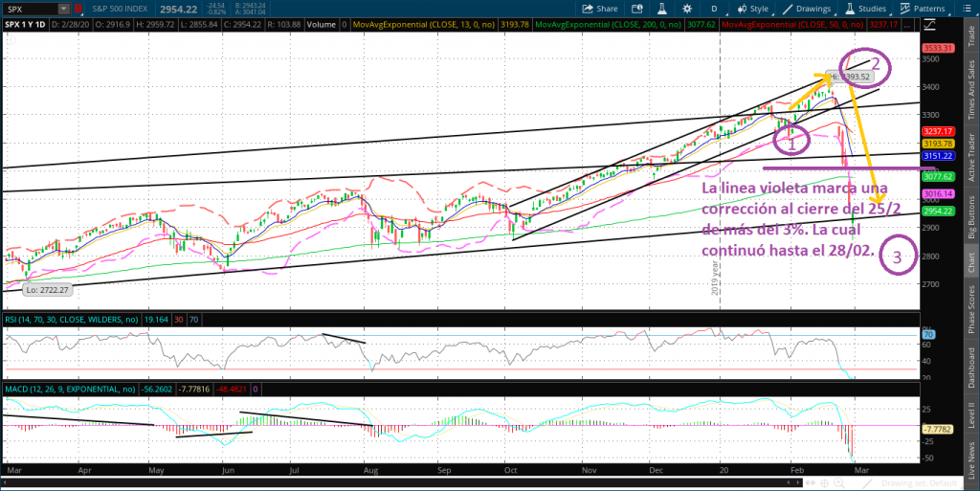980x491 pixels.
Task: Click the S&P 500 INDEX description
Action: coord(121,9)
